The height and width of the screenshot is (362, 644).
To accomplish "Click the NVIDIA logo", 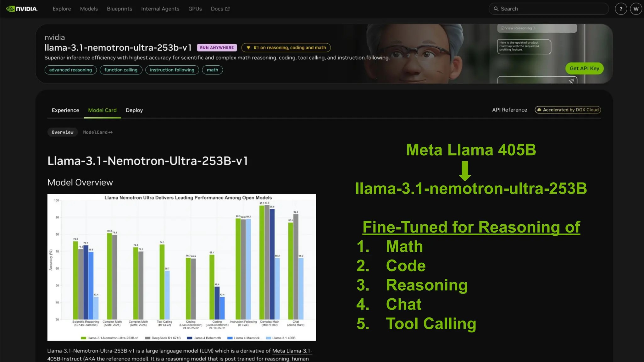I will click(22, 9).
